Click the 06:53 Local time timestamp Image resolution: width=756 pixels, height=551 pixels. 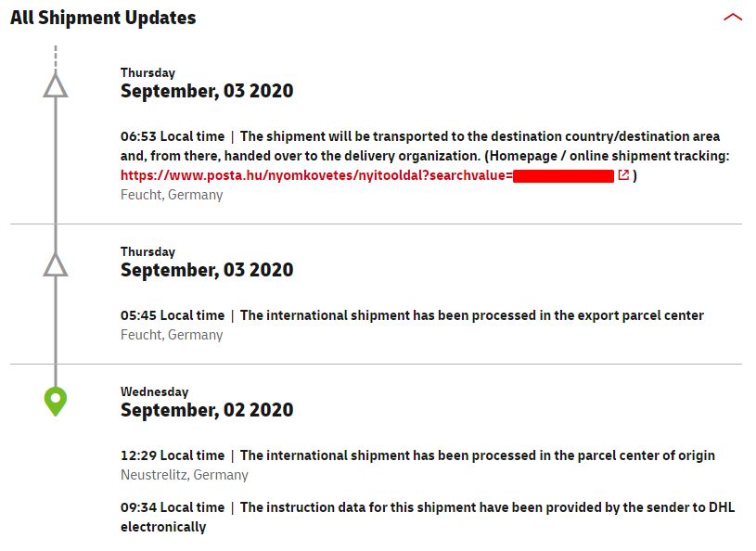click(173, 136)
